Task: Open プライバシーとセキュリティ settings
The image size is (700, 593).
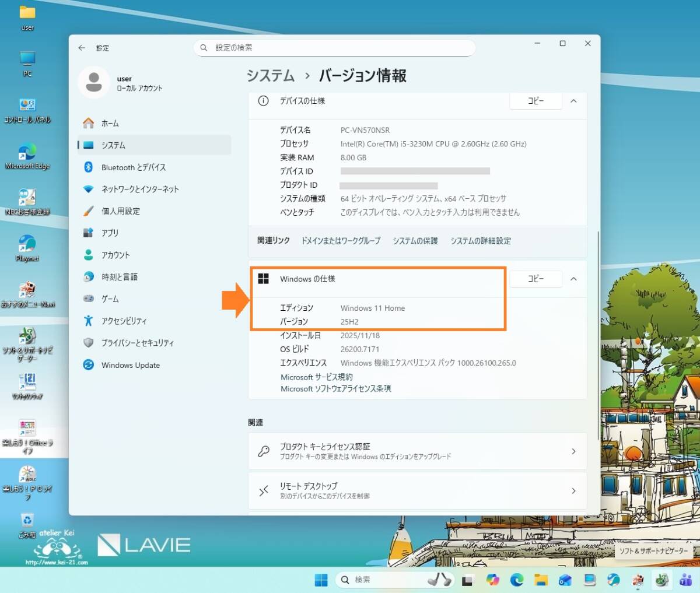Action: 155,343
